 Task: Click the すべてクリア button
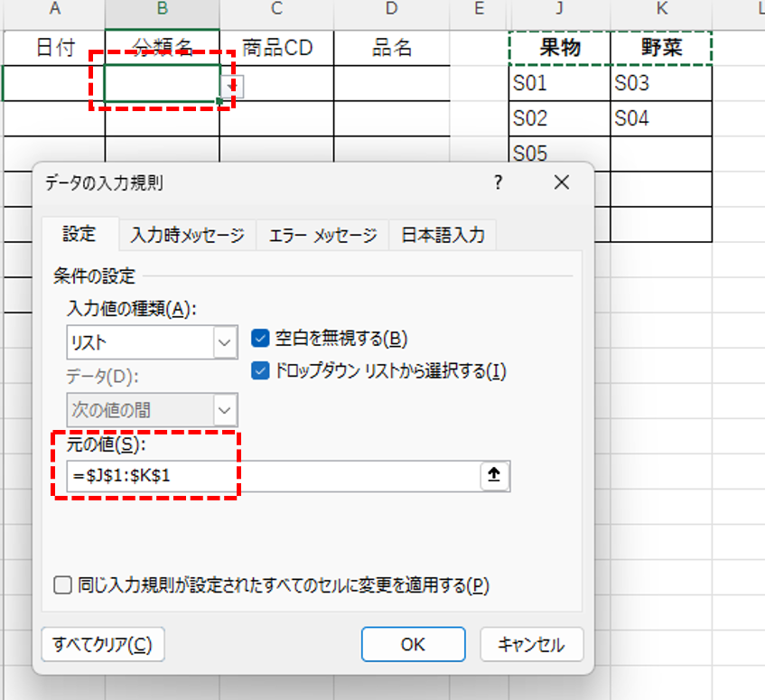[x=103, y=644]
